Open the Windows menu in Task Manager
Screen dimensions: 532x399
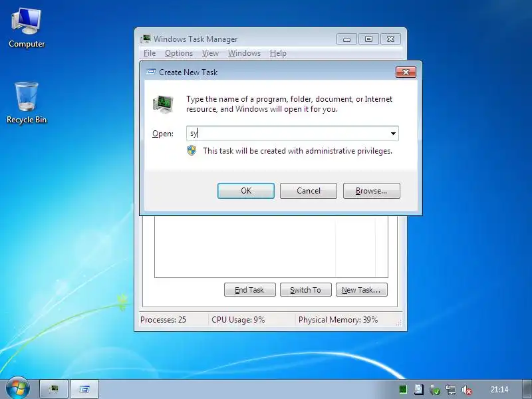(x=244, y=53)
